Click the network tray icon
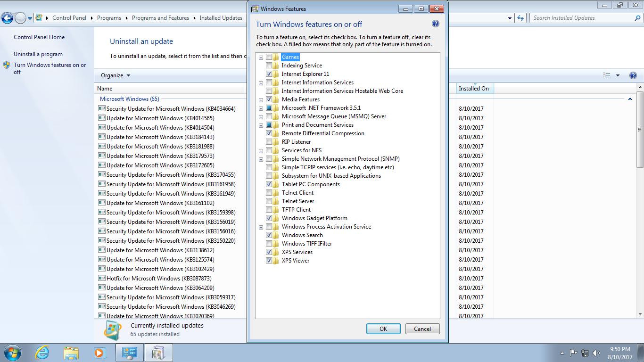This screenshot has height=362, width=644. (585, 353)
